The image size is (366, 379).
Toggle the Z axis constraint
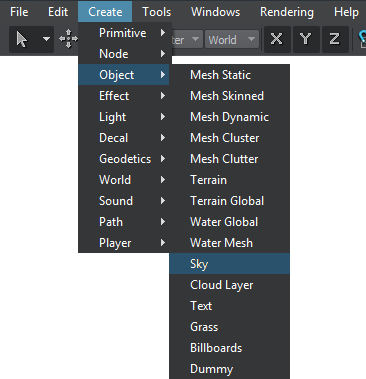point(335,39)
